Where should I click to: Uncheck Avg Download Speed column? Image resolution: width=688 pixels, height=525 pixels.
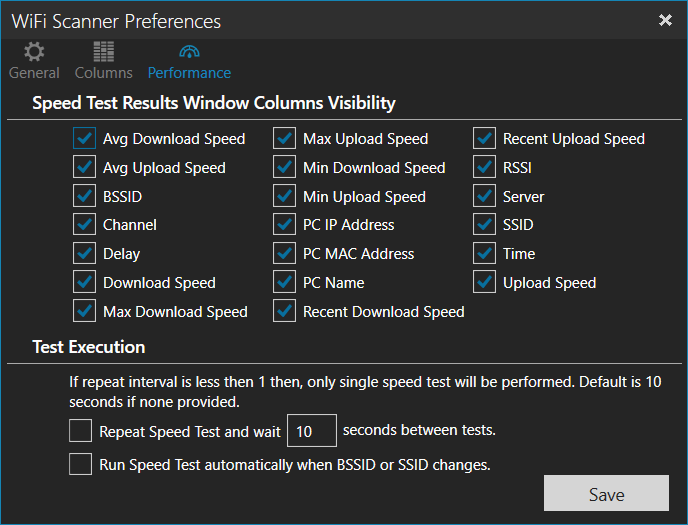84,139
